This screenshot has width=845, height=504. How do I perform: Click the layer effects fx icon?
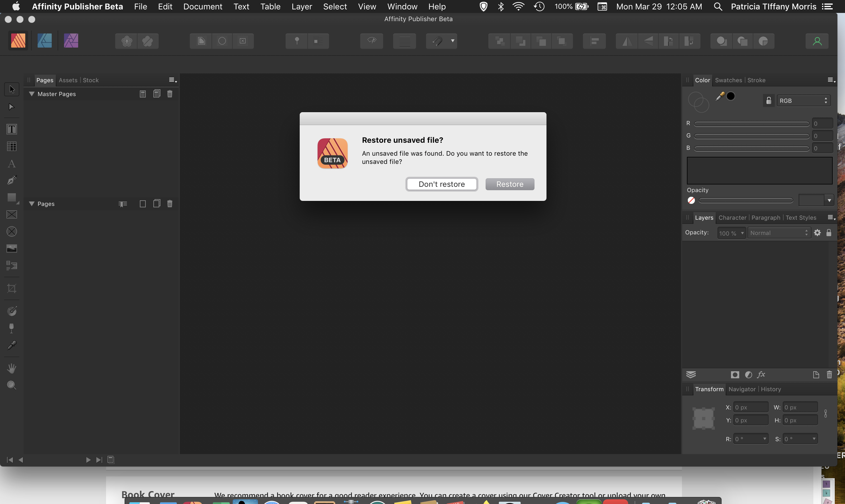[x=761, y=374]
